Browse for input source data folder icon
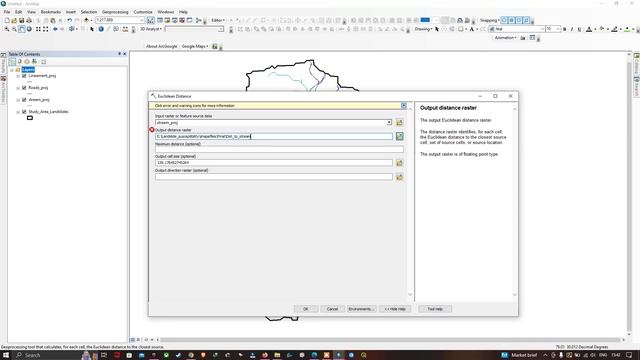 click(400, 122)
